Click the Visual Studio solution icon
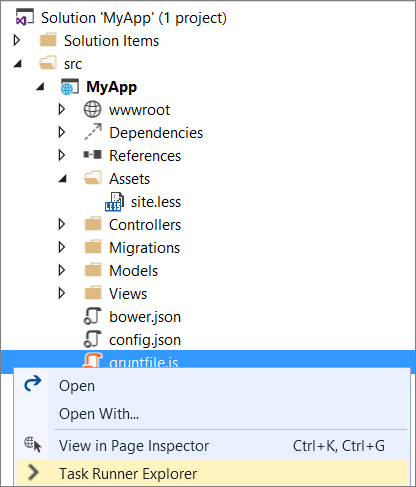 25,17
